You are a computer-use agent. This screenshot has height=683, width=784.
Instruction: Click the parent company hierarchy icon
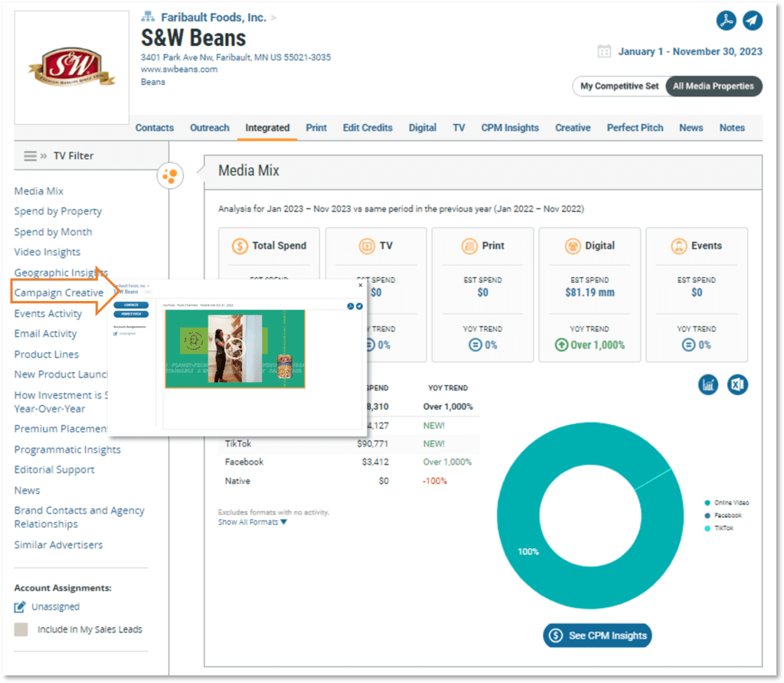[148, 17]
